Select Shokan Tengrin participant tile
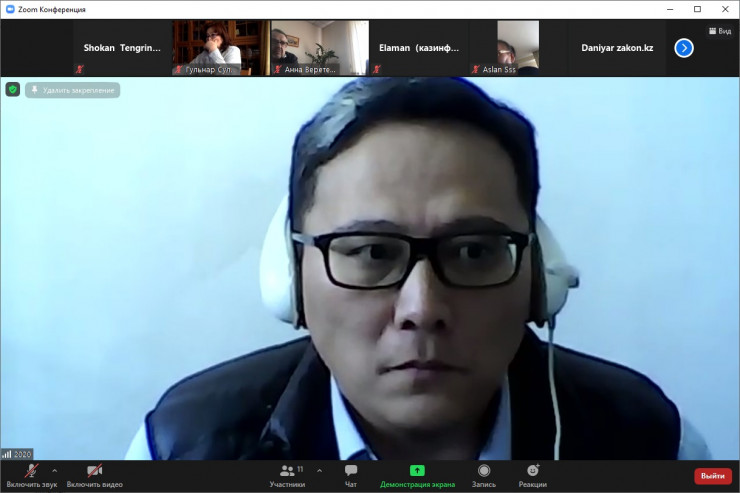The height and width of the screenshot is (493, 740). point(121,47)
